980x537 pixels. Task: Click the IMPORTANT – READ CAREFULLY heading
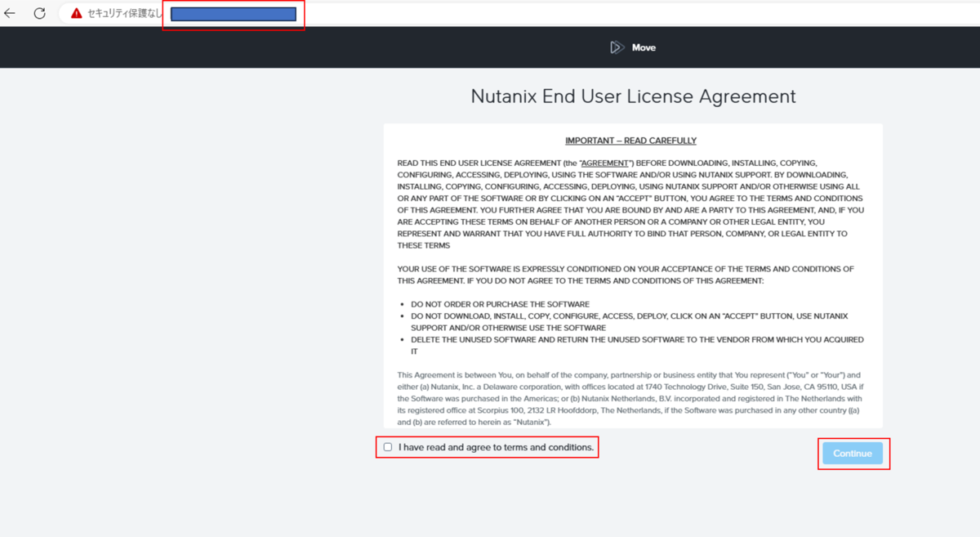(x=630, y=141)
